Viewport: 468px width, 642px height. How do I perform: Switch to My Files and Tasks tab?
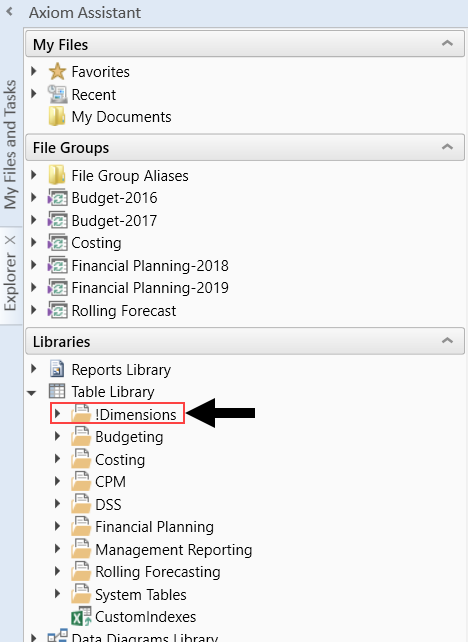point(11,144)
